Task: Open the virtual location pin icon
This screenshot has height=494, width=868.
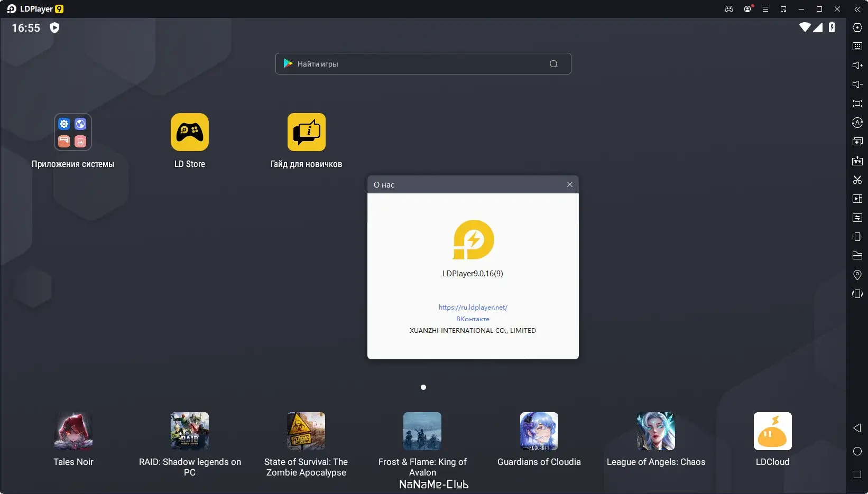Action: tap(857, 275)
